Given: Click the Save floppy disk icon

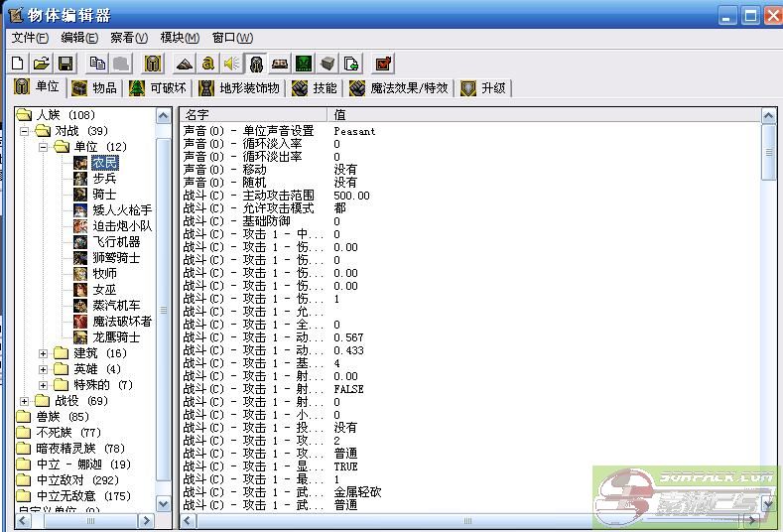Looking at the screenshot, I should click(65, 64).
